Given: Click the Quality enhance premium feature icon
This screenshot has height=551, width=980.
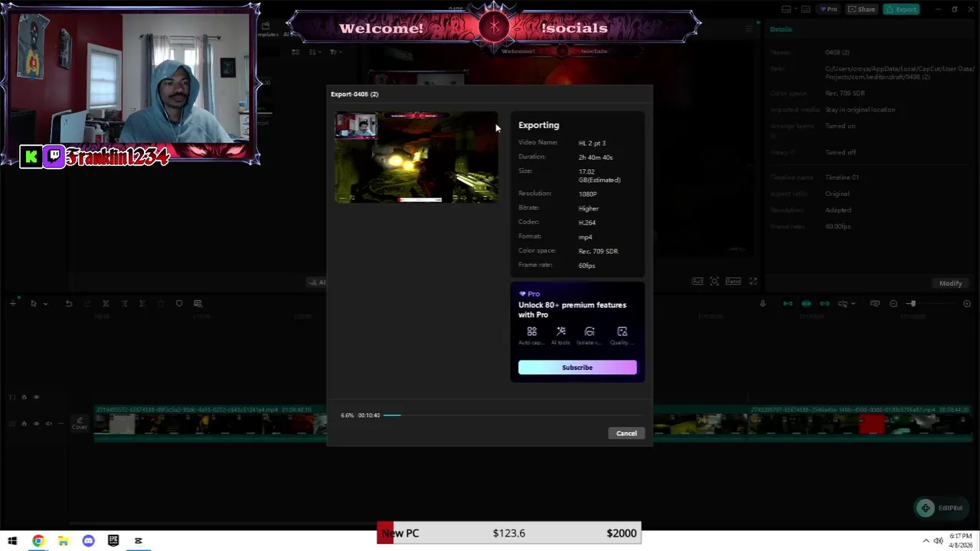Looking at the screenshot, I should point(622,331).
